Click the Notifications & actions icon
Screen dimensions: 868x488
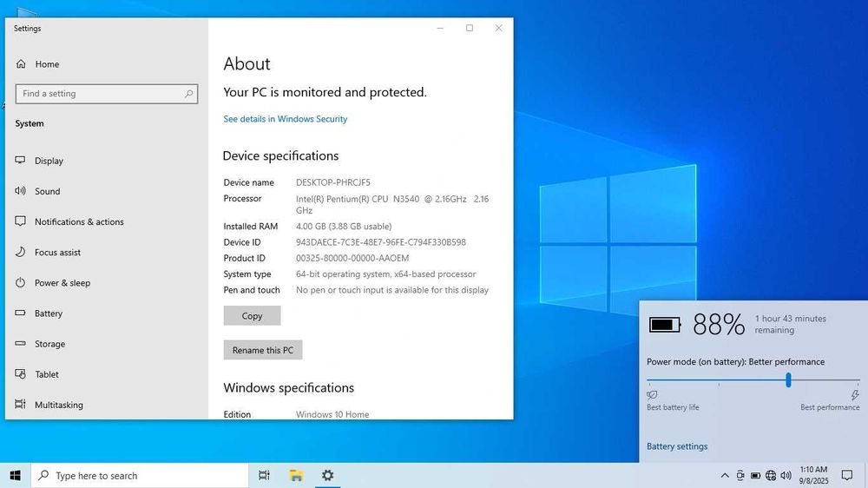coord(21,221)
